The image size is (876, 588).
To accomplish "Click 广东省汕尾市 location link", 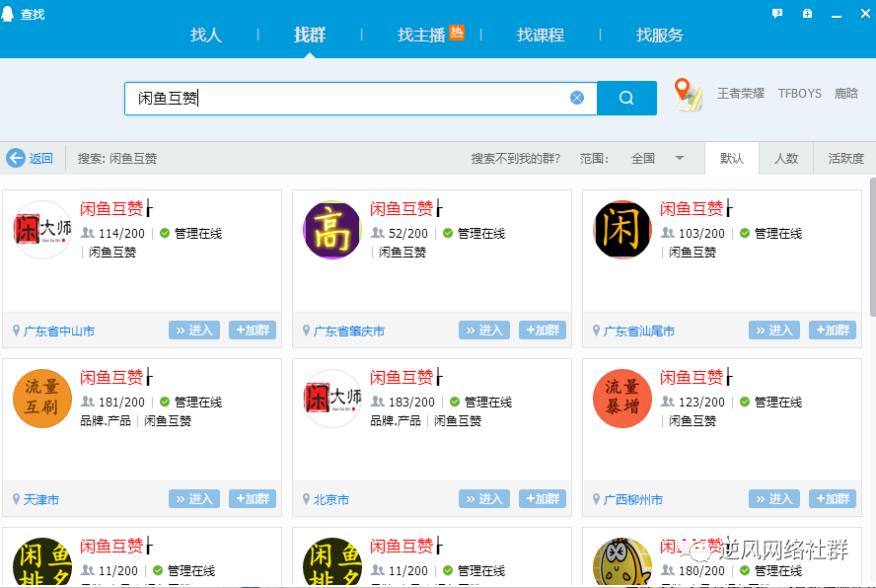I will [639, 331].
